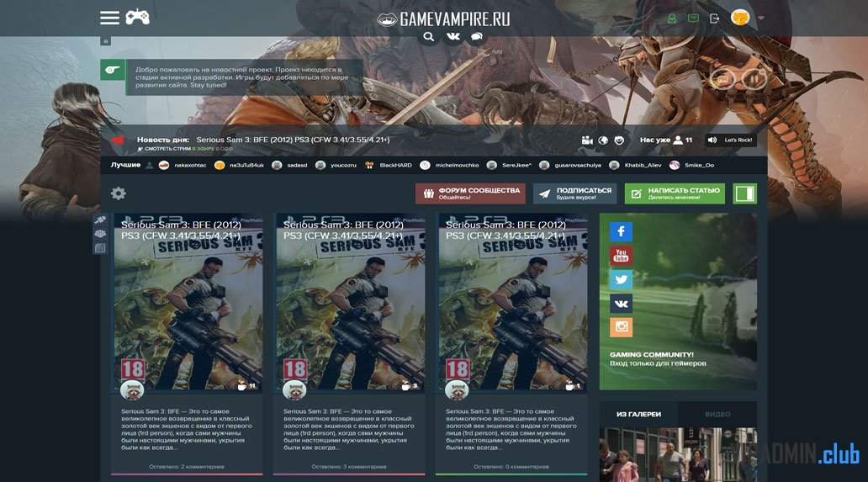This screenshot has width=868, height=482.
Task: Click the video camera icon in news bar
Action: click(587, 140)
